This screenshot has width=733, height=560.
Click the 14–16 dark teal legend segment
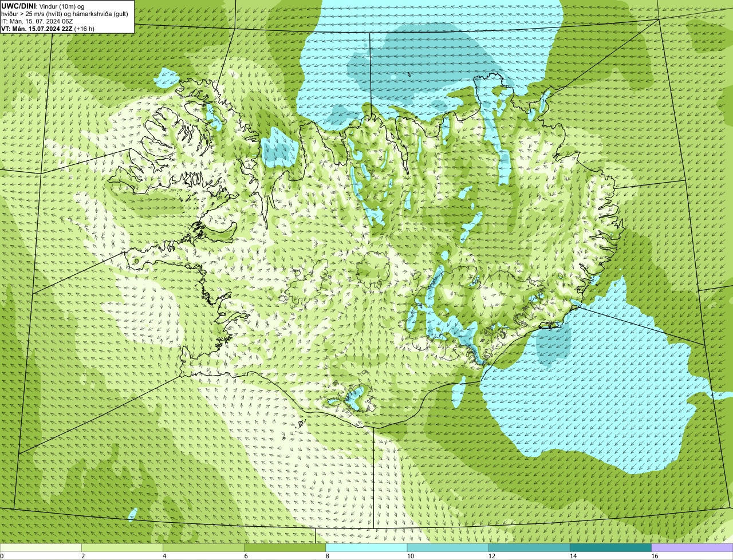(x=610, y=547)
